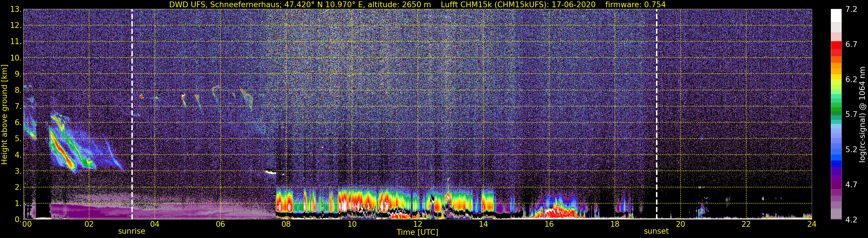Click the height tick label 13
Viewport: 868px width, 238px height.
coord(16,10)
